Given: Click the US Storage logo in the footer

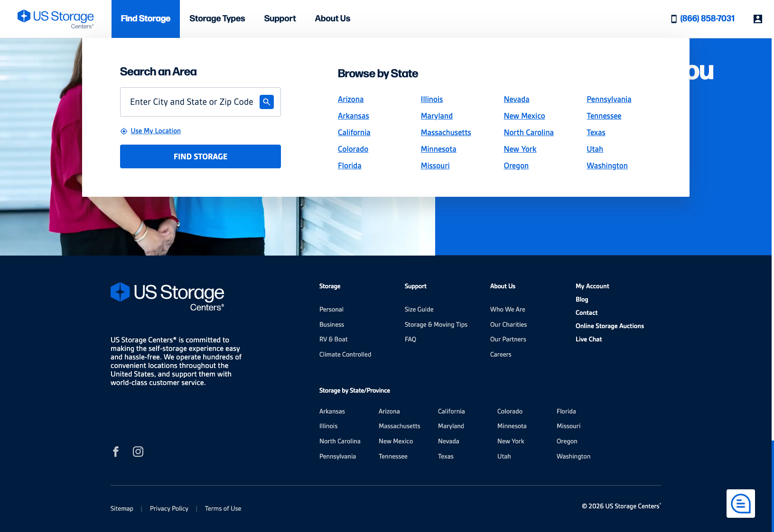Looking at the screenshot, I should (x=167, y=296).
